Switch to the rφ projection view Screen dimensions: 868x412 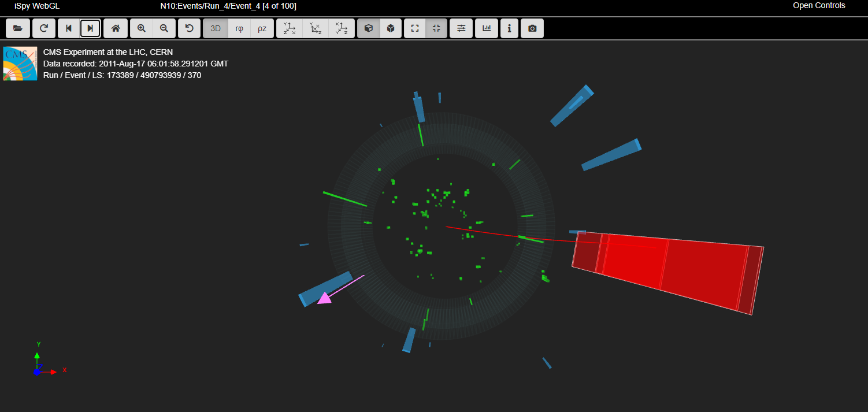coord(239,28)
